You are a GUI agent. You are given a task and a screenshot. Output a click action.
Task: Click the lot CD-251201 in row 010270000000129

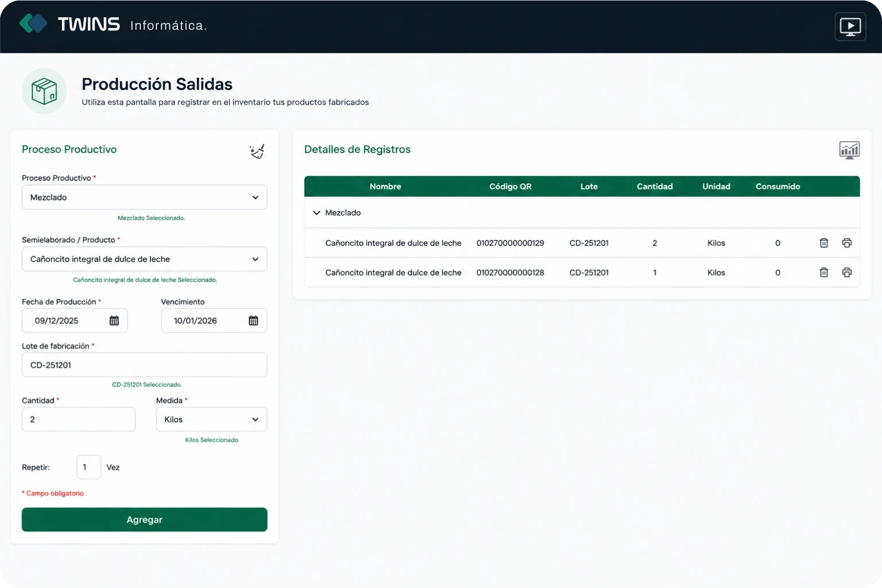tap(589, 243)
